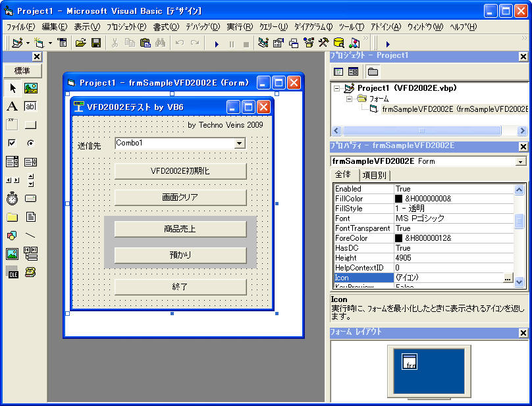Viewport: 532px width, 406px height.
Task: Click the Project Explorer toolbar icon
Action: [x=263, y=43]
